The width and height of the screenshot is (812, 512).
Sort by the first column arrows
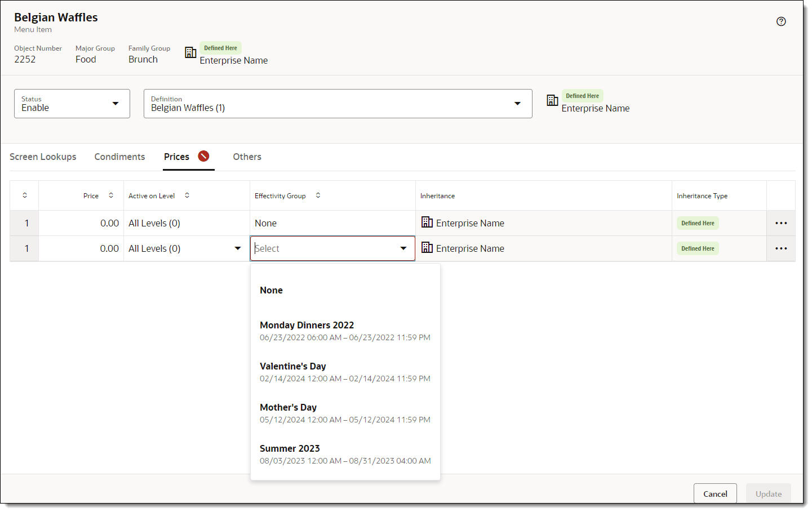pos(25,195)
